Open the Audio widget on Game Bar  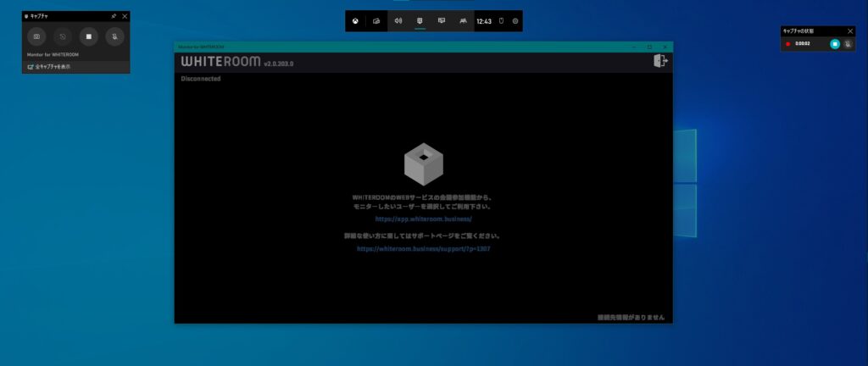click(x=398, y=21)
